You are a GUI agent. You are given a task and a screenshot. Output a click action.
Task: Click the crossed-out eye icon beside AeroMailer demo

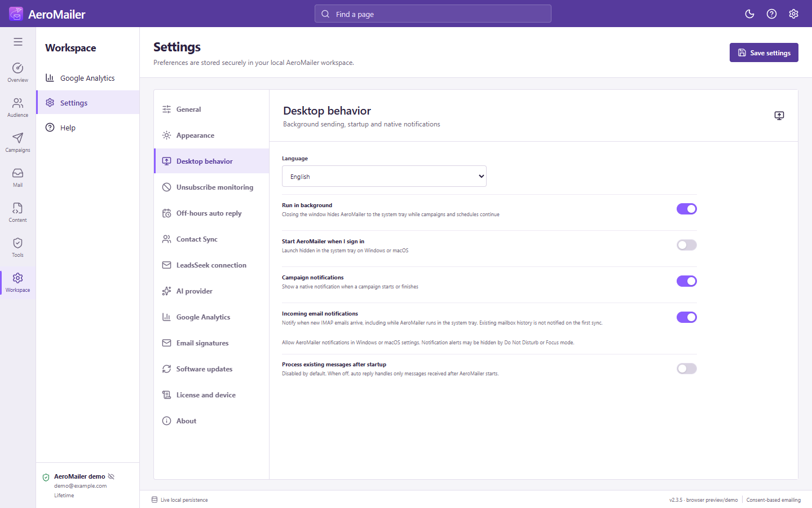[111, 476]
